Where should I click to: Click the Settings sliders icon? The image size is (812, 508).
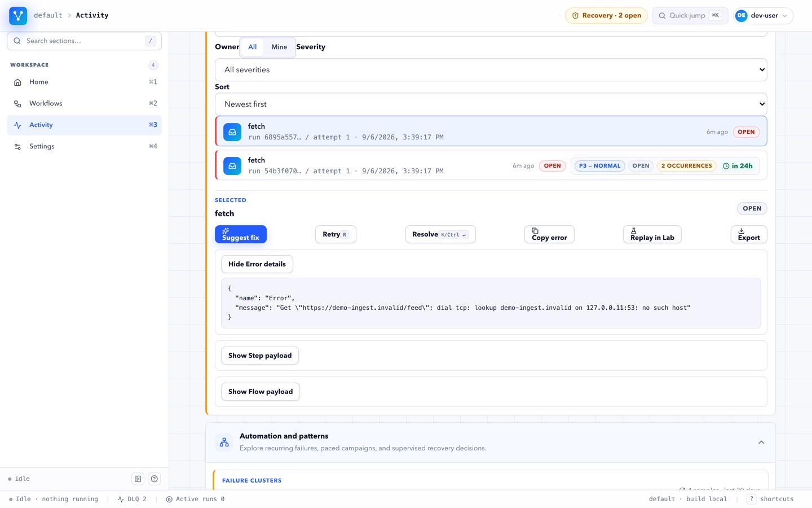coord(17,147)
